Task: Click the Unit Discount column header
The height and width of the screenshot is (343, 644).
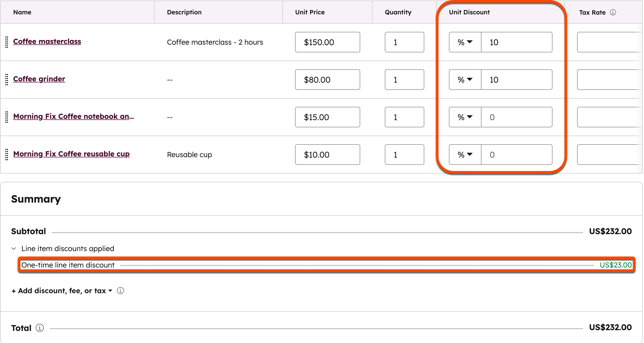Action: [x=469, y=12]
